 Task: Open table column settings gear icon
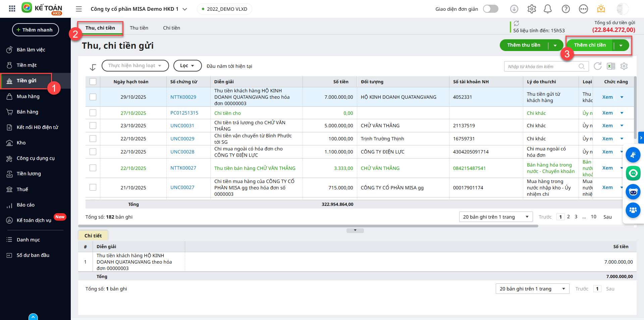[x=624, y=66]
